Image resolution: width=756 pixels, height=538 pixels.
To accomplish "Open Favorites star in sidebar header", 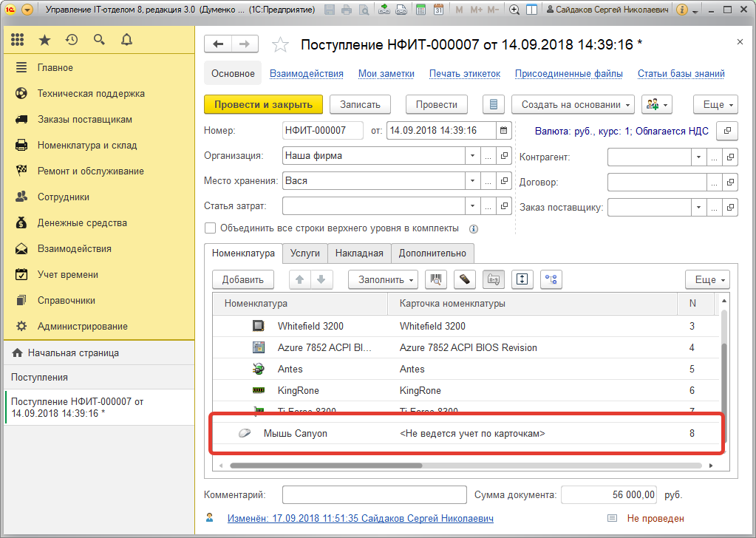I will (45, 40).
